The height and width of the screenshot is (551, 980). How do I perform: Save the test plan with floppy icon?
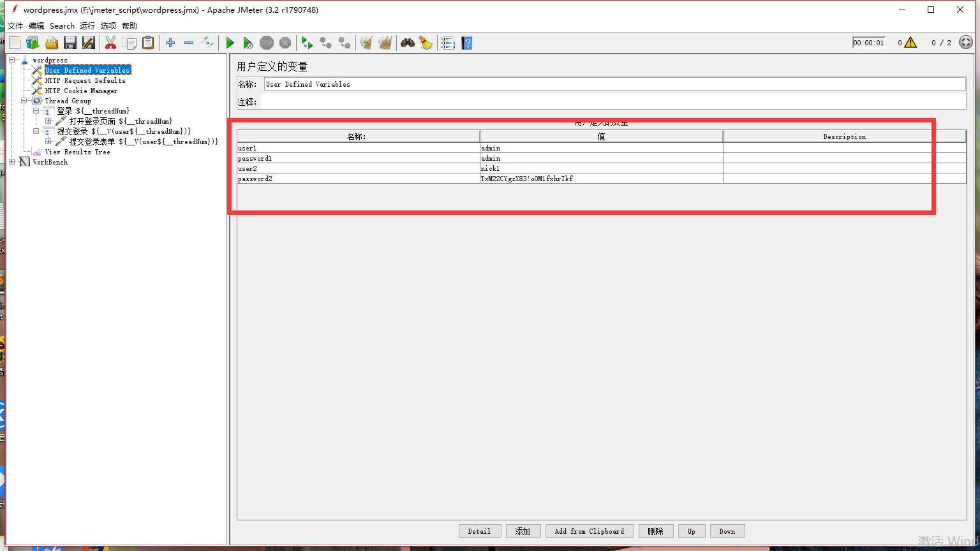click(70, 43)
